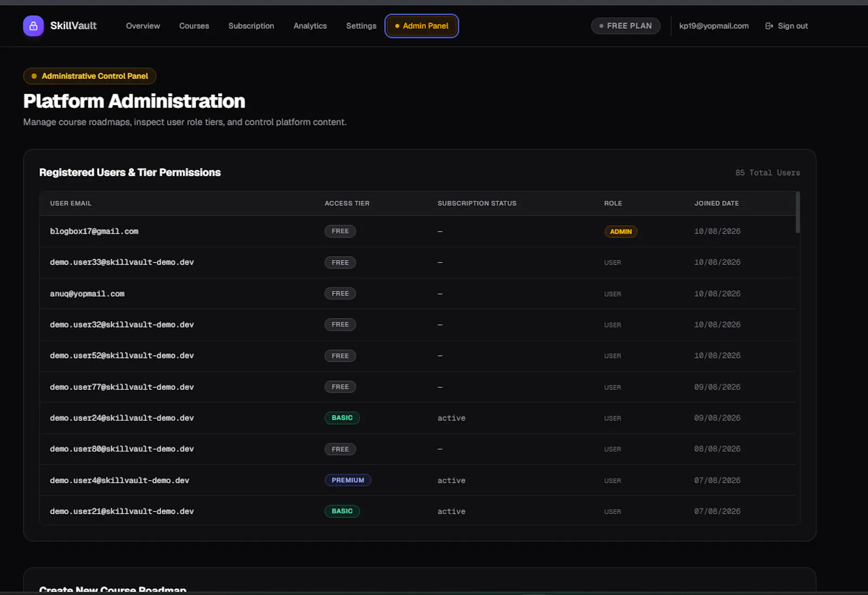Click the kp19@yopmail.com account email
The height and width of the screenshot is (595, 868).
713,26
